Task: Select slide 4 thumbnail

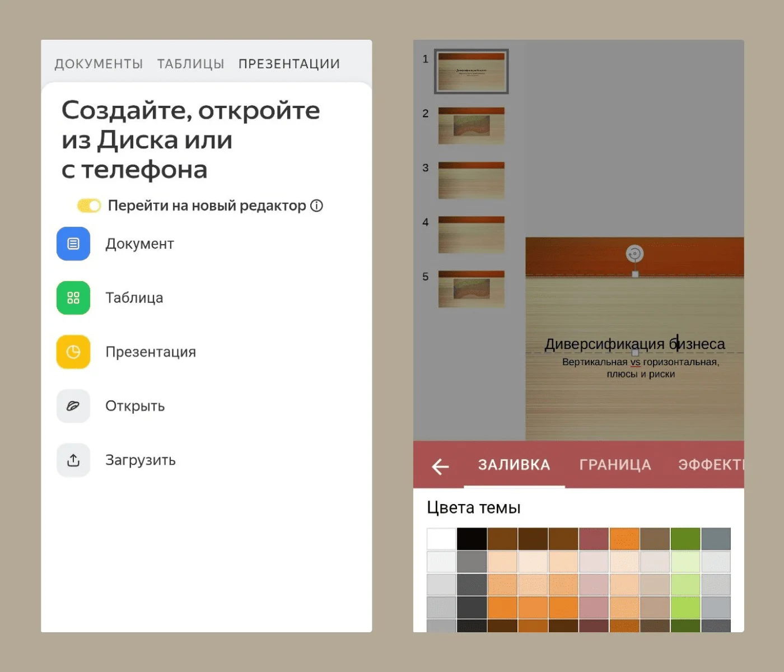Action: (472, 235)
